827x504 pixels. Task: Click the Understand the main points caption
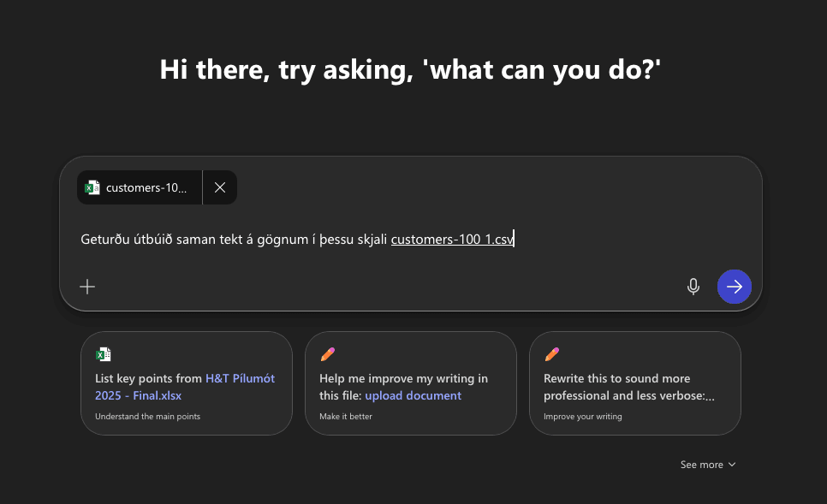point(146,416)
